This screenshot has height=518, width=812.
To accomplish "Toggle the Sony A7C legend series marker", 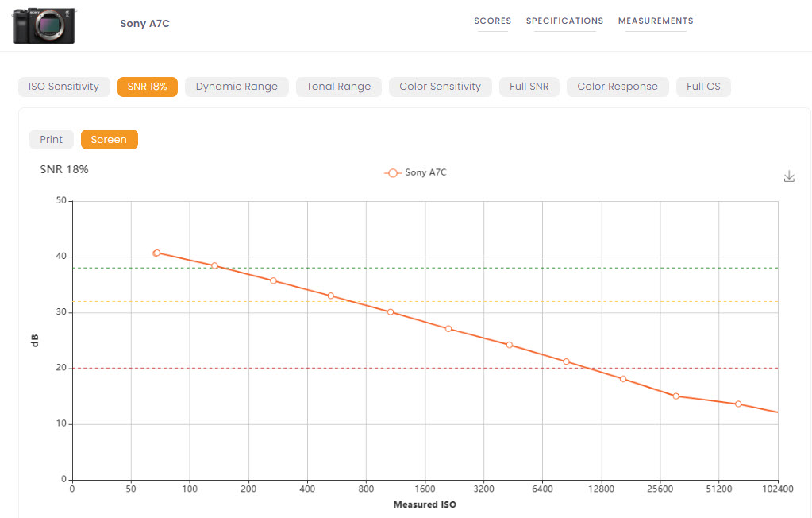I will click(393, 172).
